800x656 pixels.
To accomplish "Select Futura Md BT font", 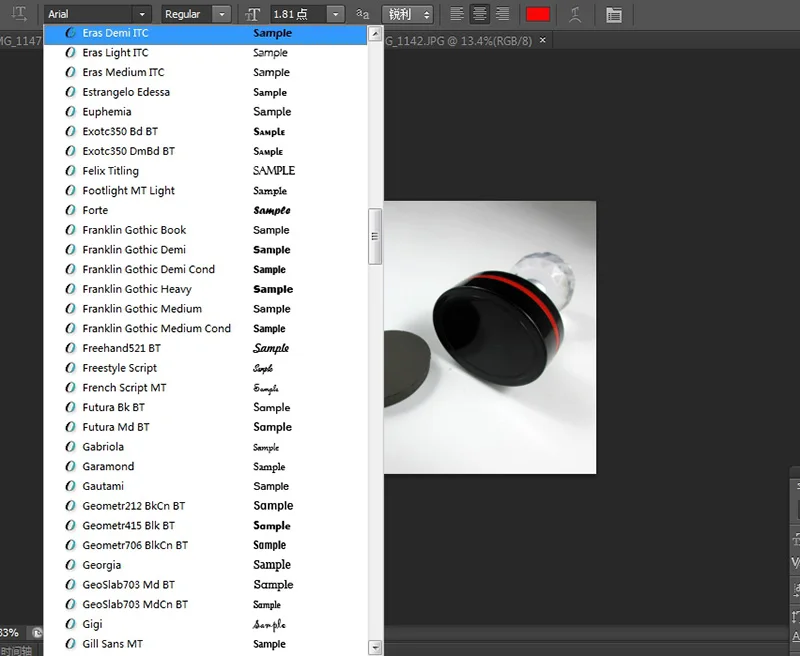I will pos(205,427).
